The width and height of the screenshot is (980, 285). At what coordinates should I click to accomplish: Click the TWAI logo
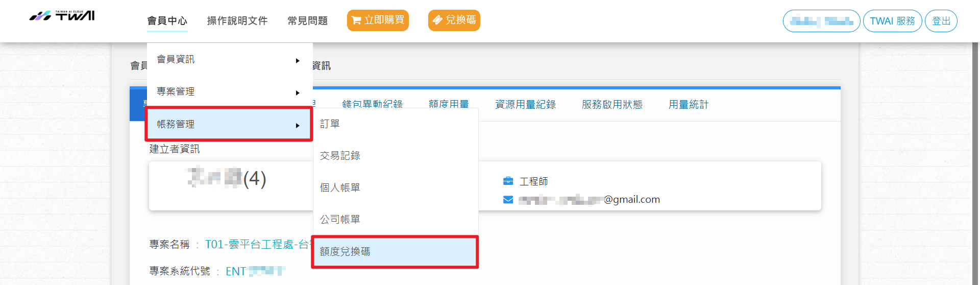(x=62, y=15)
